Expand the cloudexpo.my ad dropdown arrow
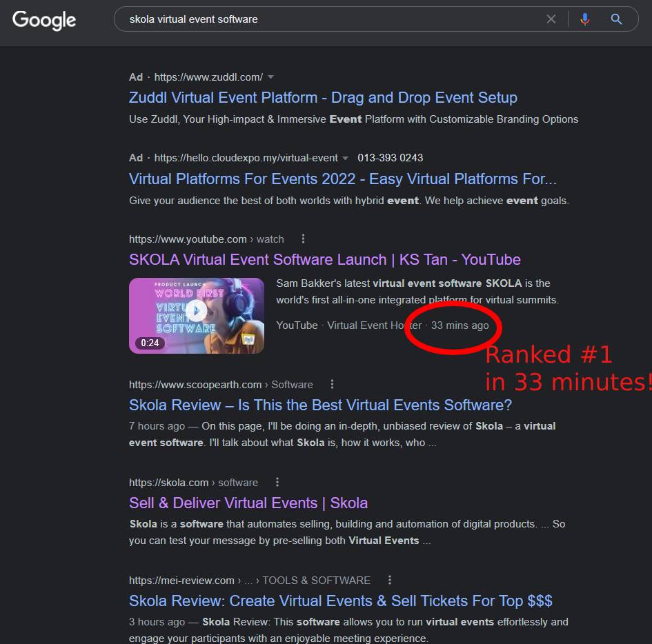652x644 pixels. pyautogui.click(x=345, y=159)
